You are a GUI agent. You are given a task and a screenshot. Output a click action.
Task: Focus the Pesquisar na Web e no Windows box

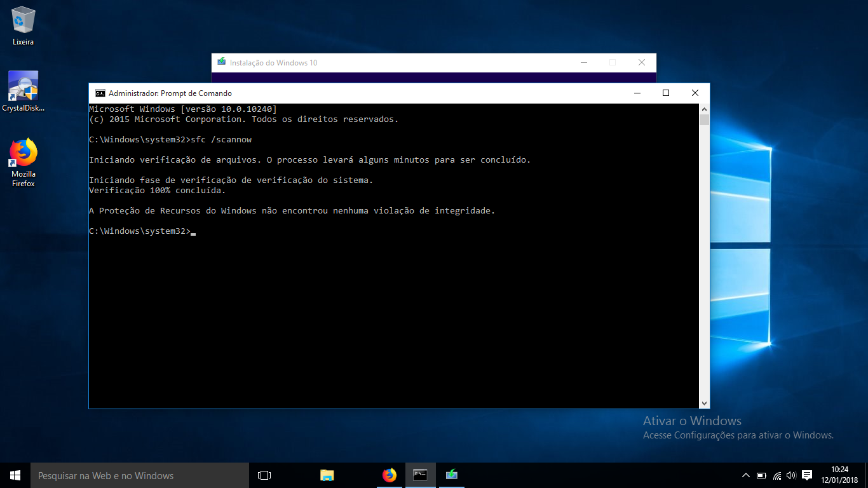pyautogui.click(x=140, y=475)
